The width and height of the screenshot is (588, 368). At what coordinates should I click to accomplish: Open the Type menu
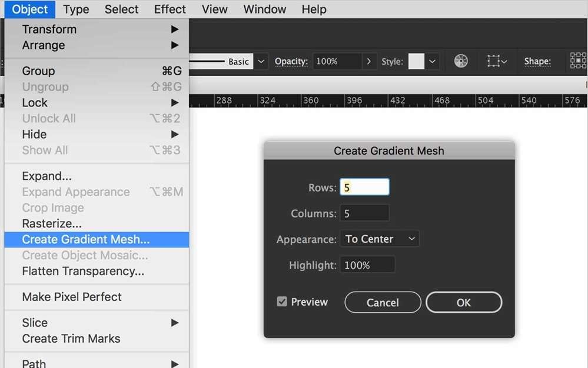pyautogui.click(x=76, y=9)
